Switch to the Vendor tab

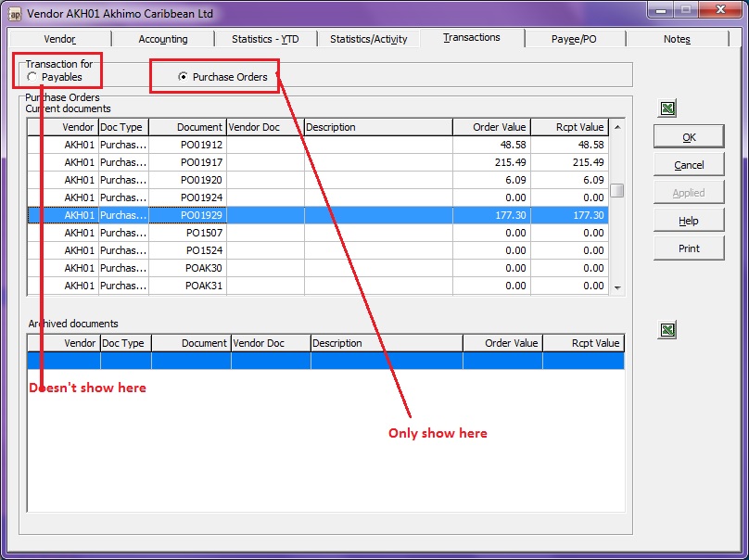click(60, 39)
